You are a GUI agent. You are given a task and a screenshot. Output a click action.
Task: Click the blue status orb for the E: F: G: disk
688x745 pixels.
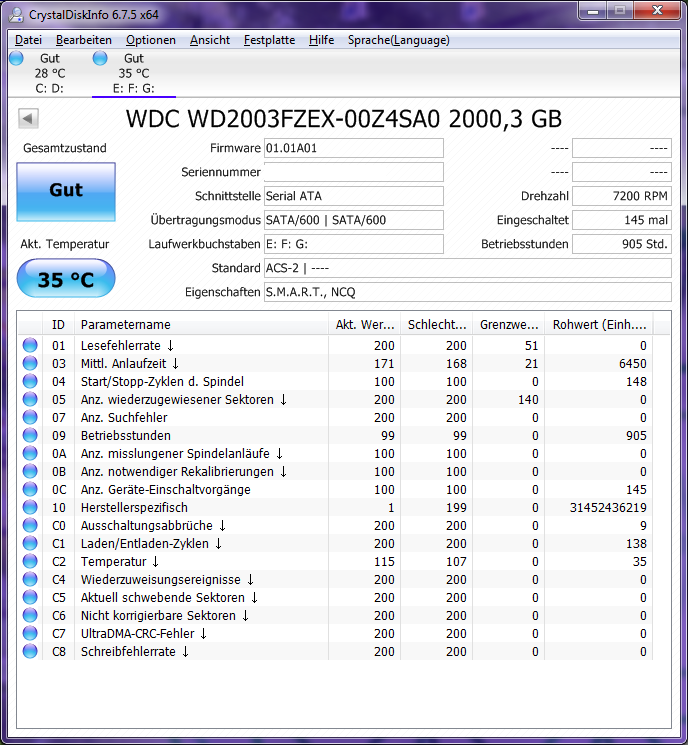100,58
